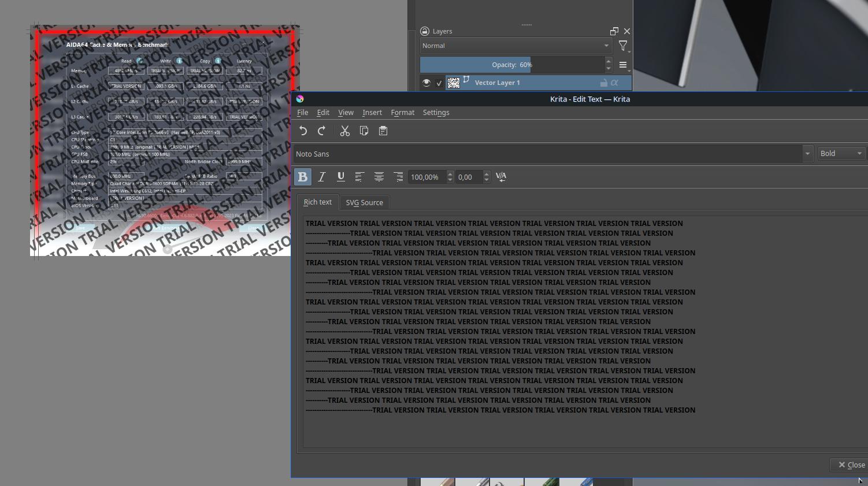Toggle underline formatting
This screenshot has width=868, height=486.
coord(341,177)
